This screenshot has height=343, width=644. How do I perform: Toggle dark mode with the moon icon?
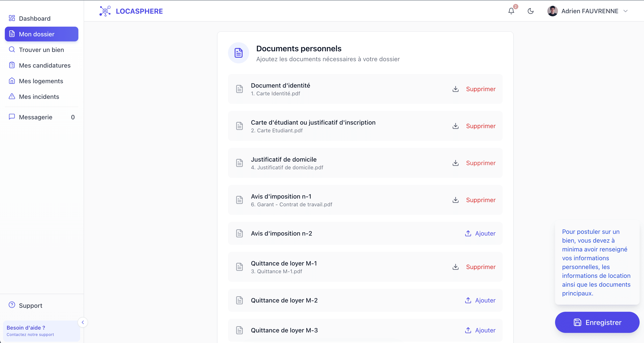tap(531, 11)
